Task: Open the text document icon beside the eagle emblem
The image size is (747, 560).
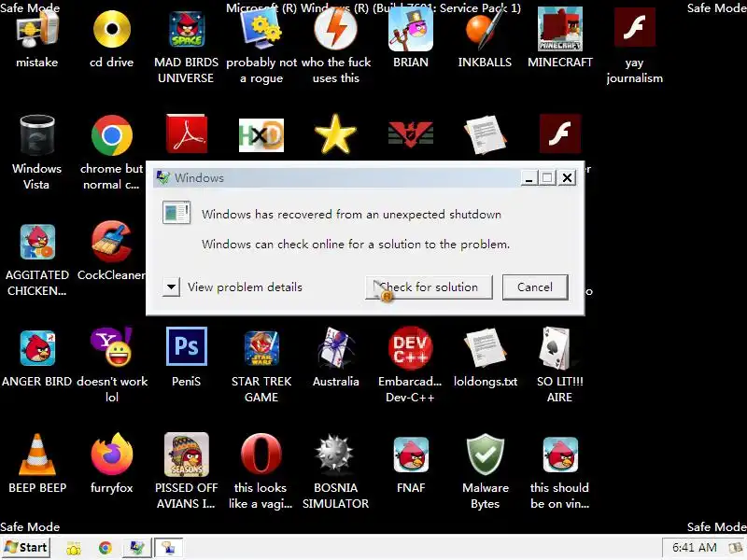Action: pos(485,135)
